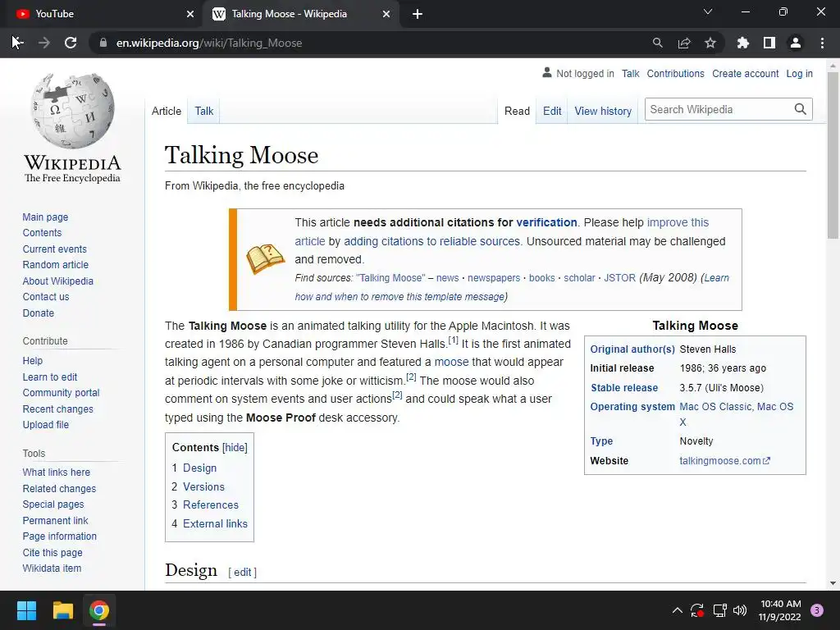Close the YouTube tab
The image size is (840, 630).
[190, 15]
